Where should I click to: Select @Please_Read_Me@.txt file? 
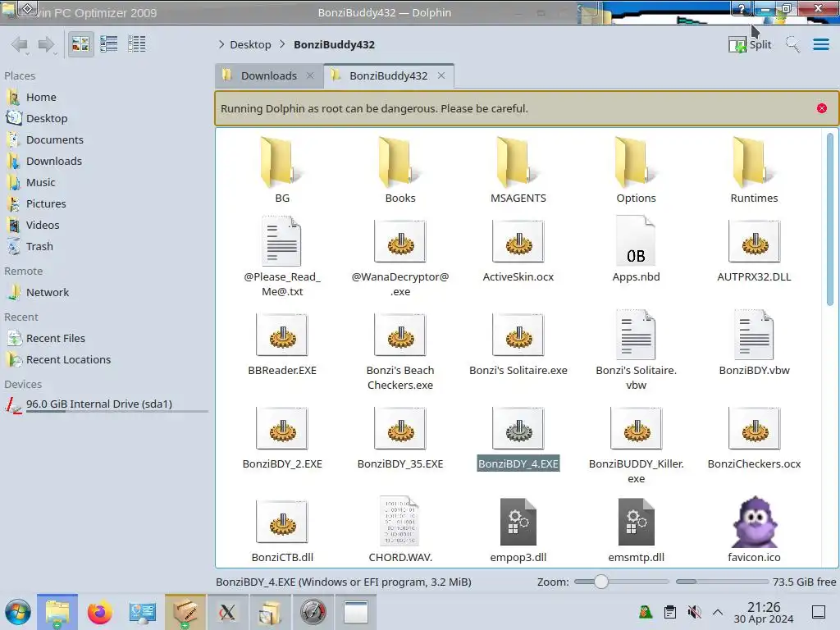pyautogui.click(x=282, y=256)
